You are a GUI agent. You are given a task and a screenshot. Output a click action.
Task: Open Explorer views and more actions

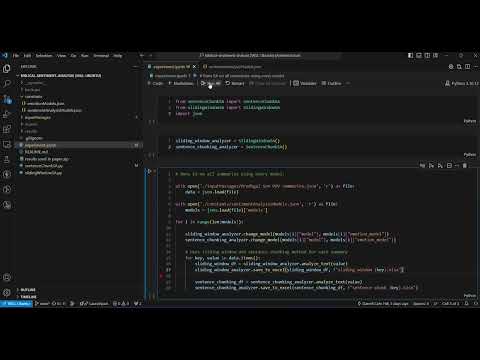136,67
